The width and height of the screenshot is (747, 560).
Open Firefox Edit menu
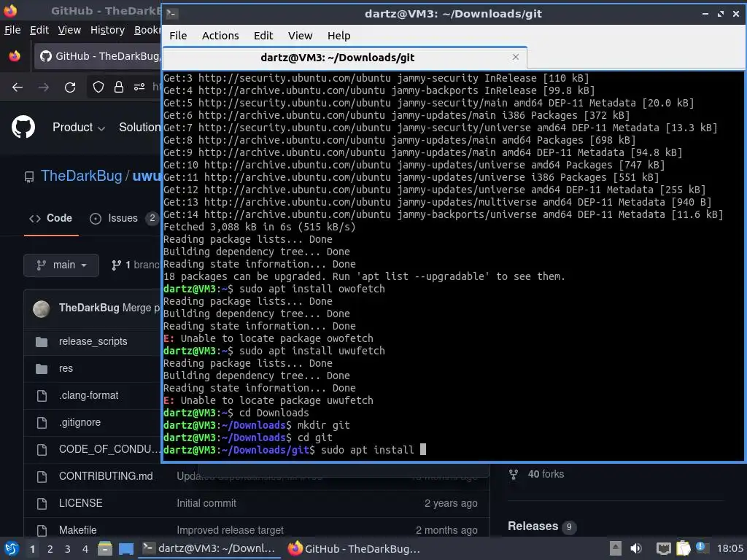pos(39,30)
